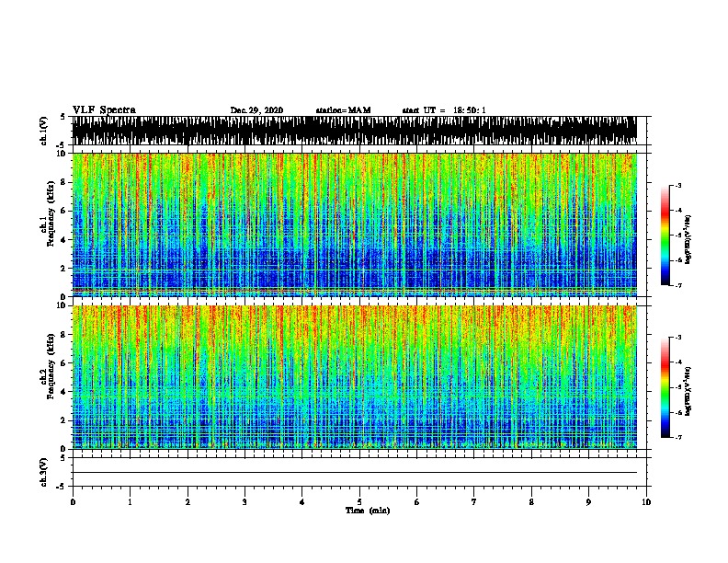Click the '4' kHz tick on ch.2 spectrogram

click(x=64, y=392)
